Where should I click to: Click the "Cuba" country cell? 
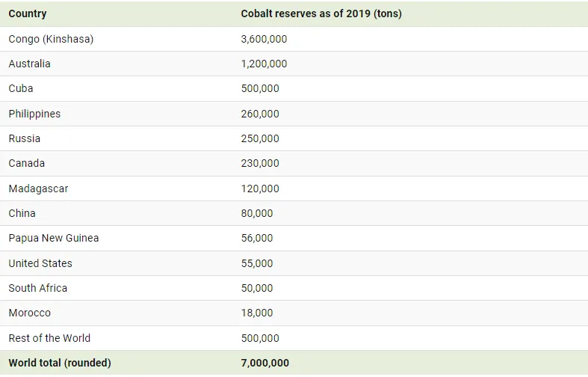pyautogui.click(x=21, y=88)
